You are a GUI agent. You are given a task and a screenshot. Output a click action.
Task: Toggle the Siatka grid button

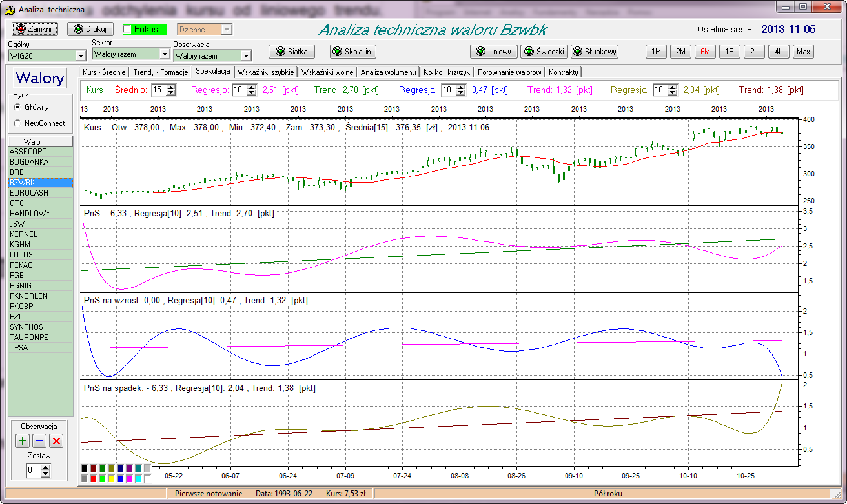(x=292, y=52)
